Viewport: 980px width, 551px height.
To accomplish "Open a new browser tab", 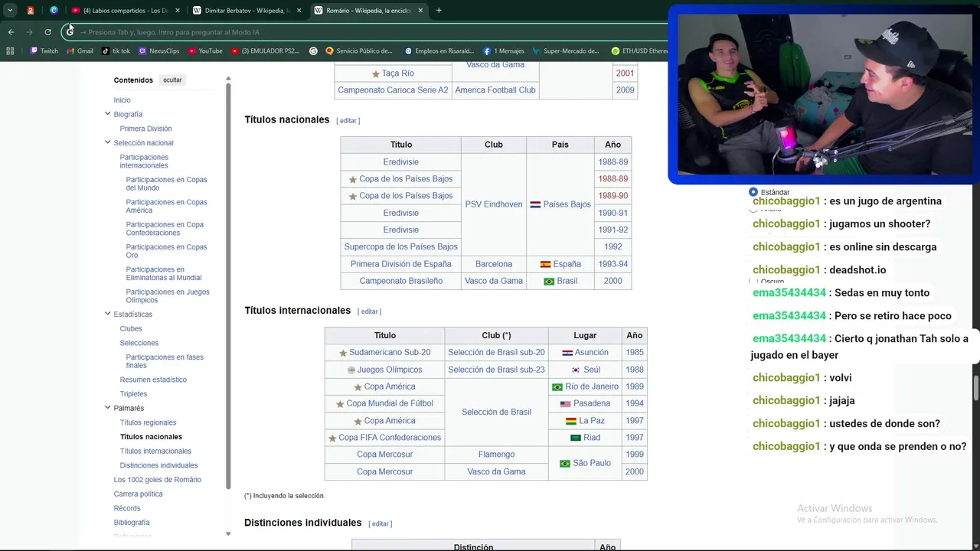I will [x=439, y=11].
